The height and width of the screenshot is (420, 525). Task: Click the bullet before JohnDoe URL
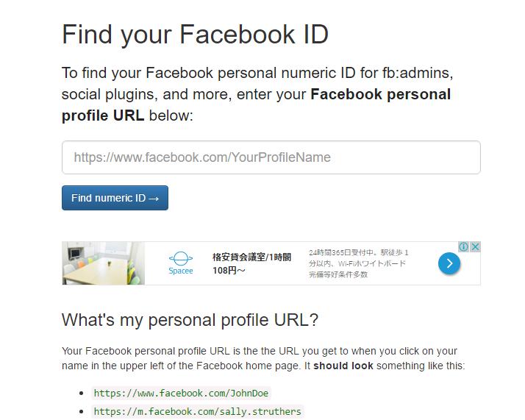(x=82, y=394)
